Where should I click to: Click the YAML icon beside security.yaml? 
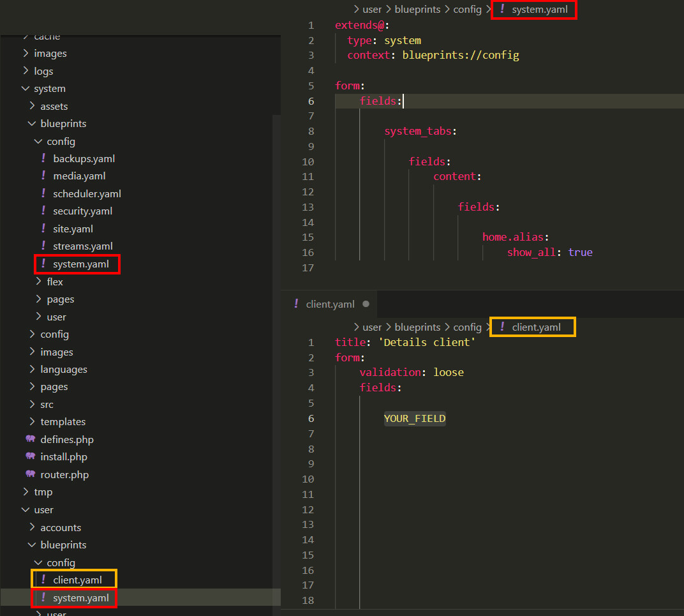[x=43, y=211]
